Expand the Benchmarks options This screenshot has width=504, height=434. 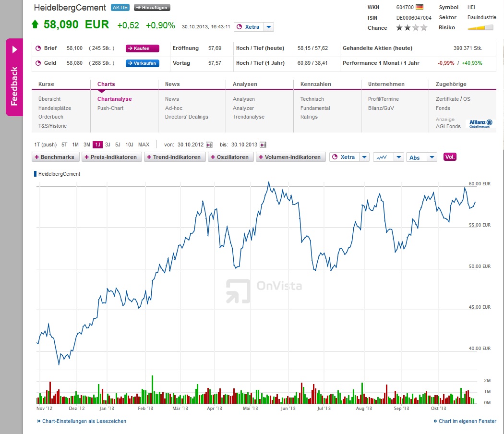point(55,157)
